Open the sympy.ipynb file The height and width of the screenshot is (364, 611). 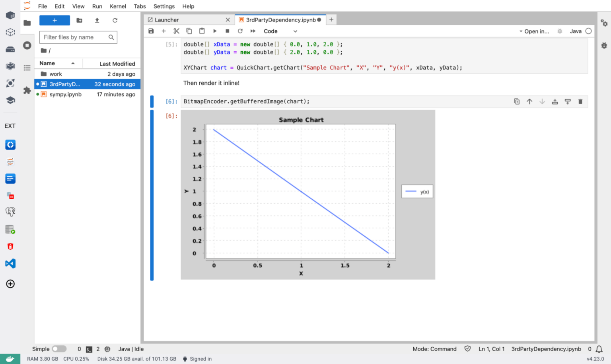(66, 94)
